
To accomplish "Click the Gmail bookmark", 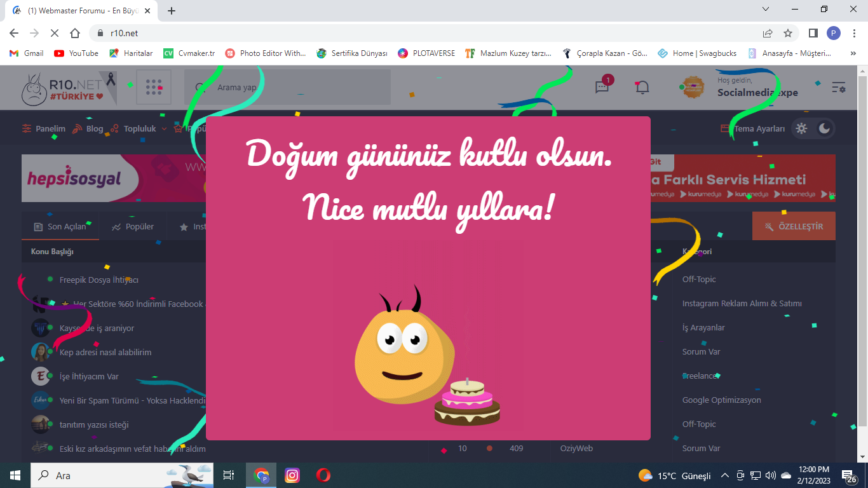I will point(27,53).
